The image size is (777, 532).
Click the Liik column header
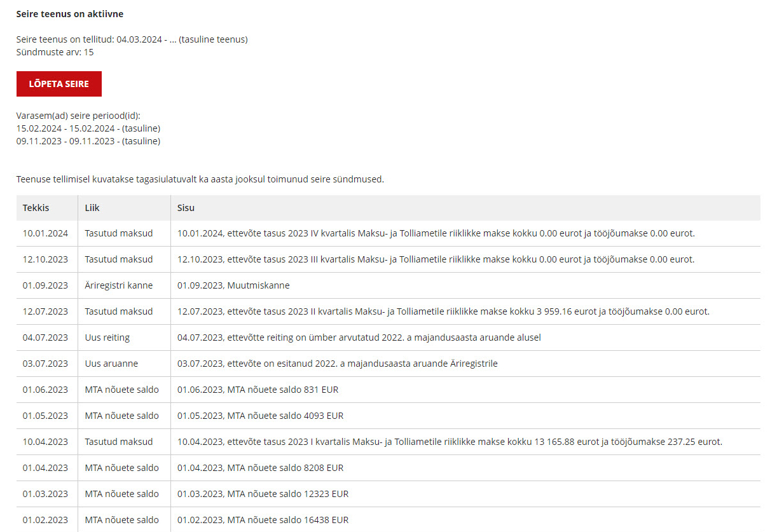pyautogui.click(x=92, y=208)
